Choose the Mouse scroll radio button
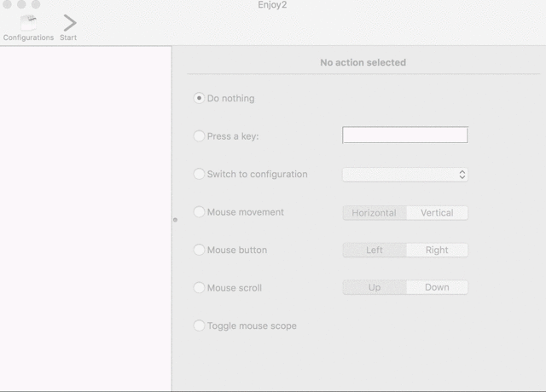Screen dimensions: 546x392 (199, 288)
